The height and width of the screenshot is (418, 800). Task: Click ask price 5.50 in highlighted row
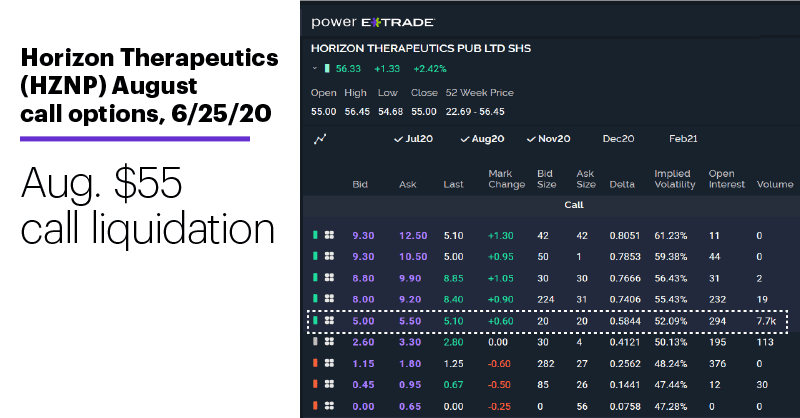point(410,321)
